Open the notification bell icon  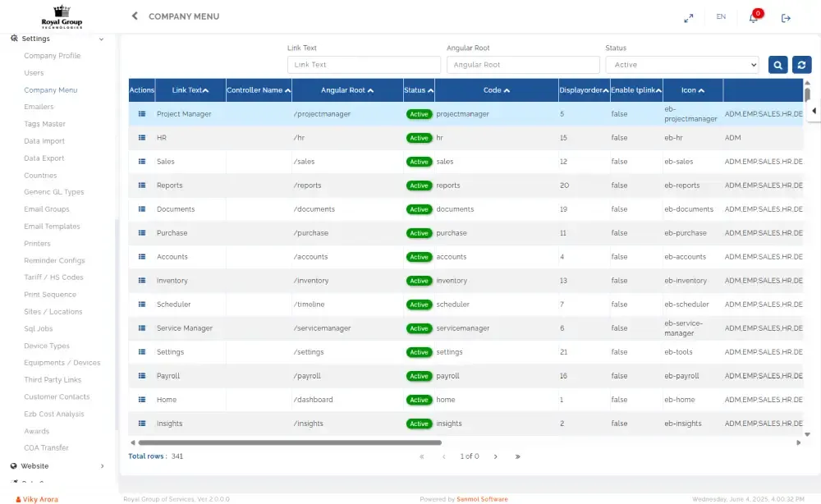coord(754,17)
